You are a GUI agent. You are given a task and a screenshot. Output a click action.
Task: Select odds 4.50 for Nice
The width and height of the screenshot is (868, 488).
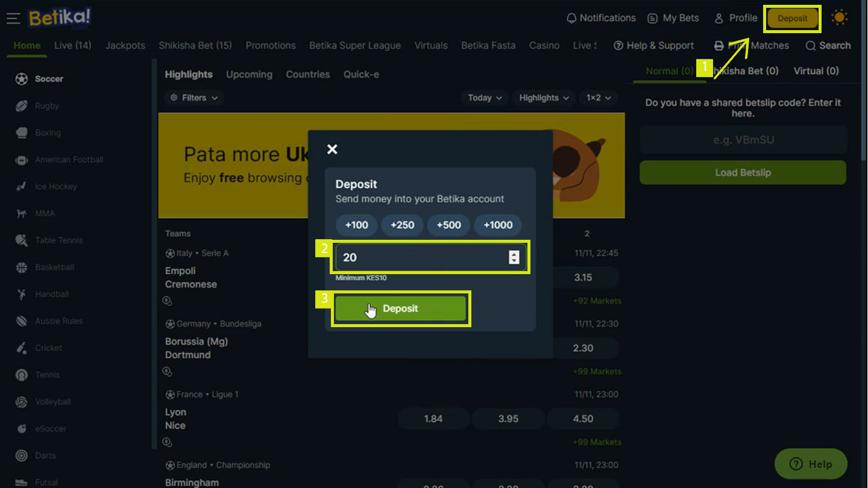coord(583,419)
